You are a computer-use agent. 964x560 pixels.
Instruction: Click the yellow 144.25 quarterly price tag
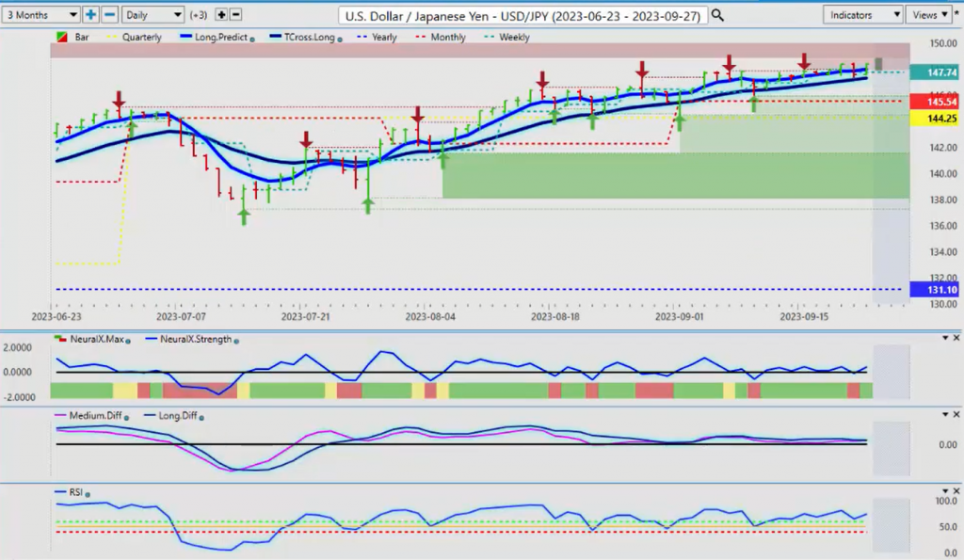933,118
